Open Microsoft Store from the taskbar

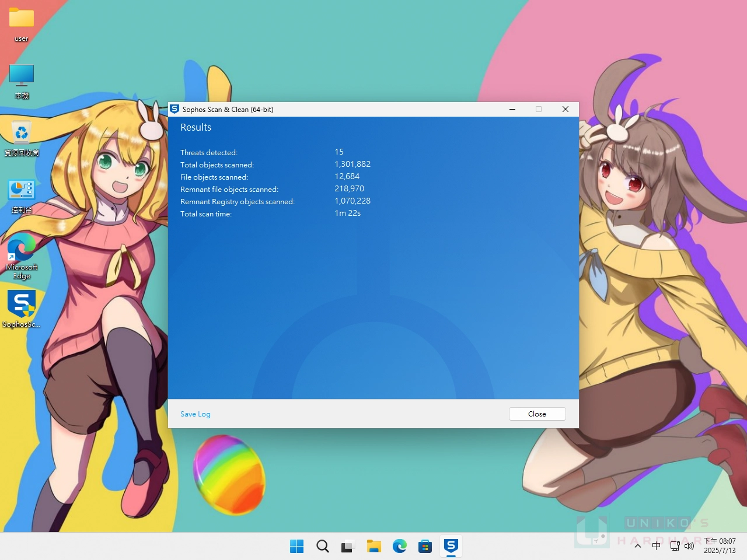(425, 546)
